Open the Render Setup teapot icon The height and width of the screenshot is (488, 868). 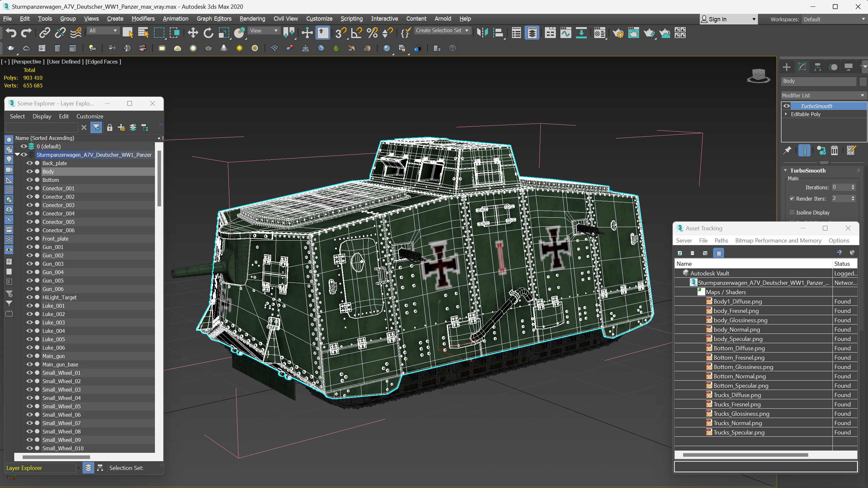618,33
